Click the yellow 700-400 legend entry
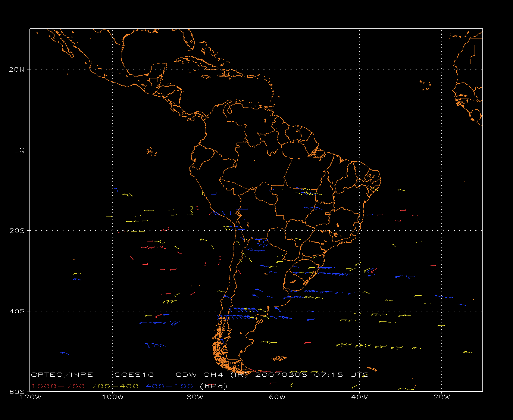The height and width of the screenshot is (420, 513). coord(115,386)
